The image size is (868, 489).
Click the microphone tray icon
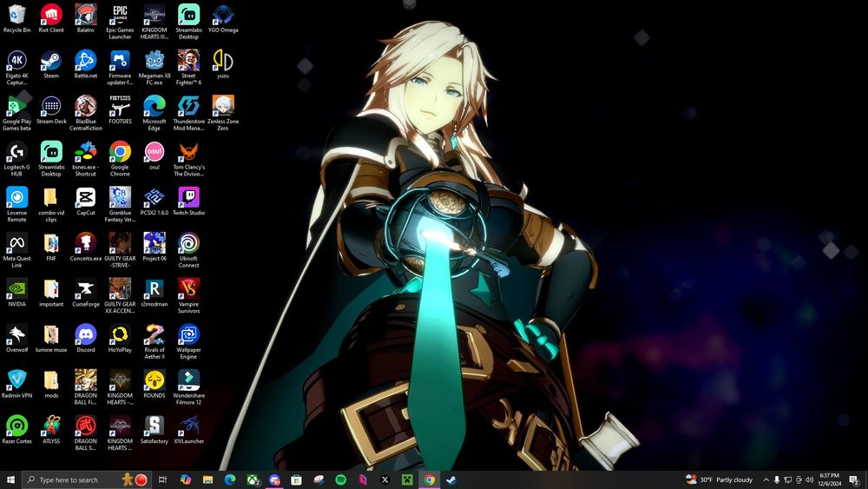[x=777, y=479]
